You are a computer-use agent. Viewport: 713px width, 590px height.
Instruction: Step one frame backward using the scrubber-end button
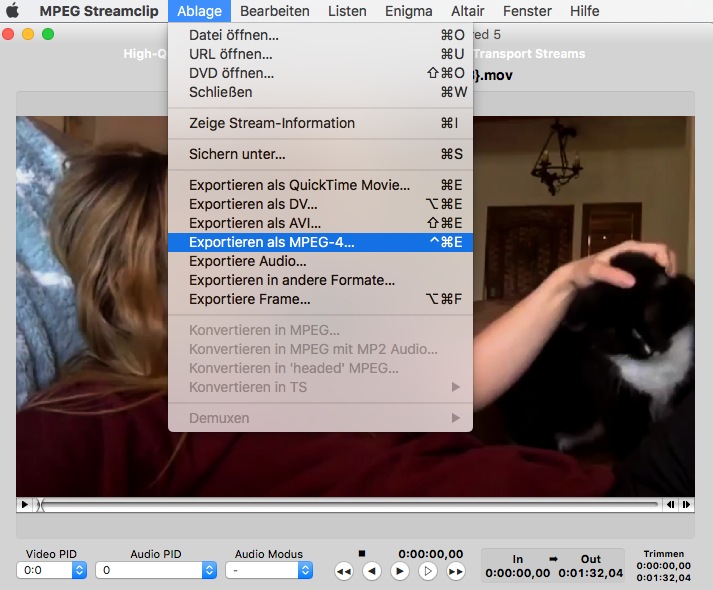[670, 505]
